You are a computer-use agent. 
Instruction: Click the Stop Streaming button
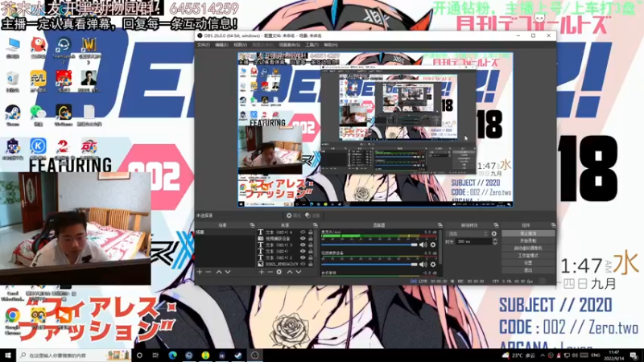point(528,233)
